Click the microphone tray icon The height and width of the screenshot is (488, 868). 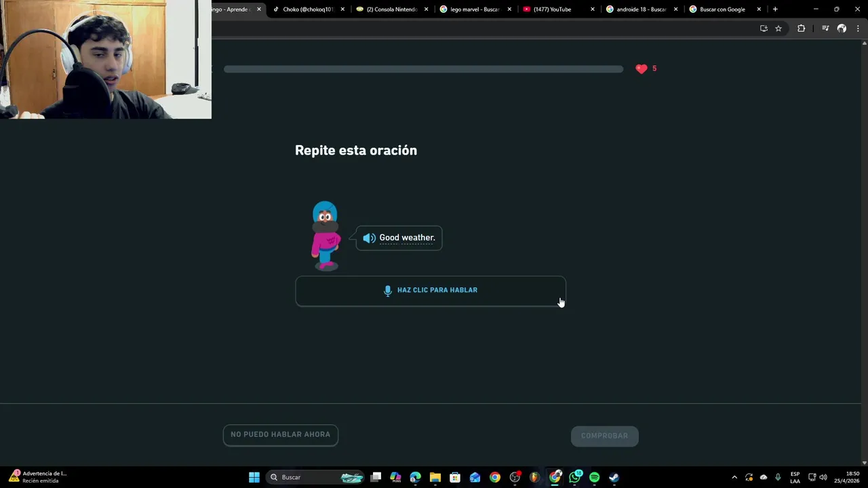778,477
